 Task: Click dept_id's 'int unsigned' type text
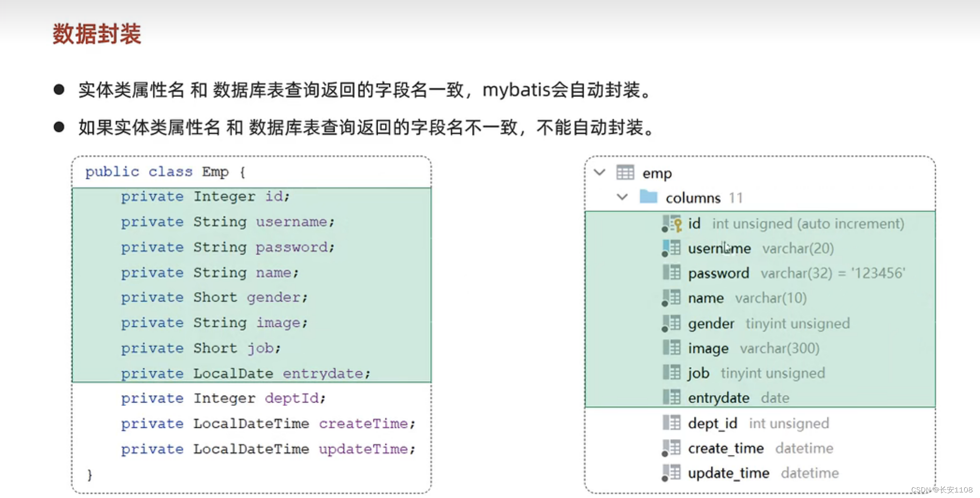tap(789, 423)
